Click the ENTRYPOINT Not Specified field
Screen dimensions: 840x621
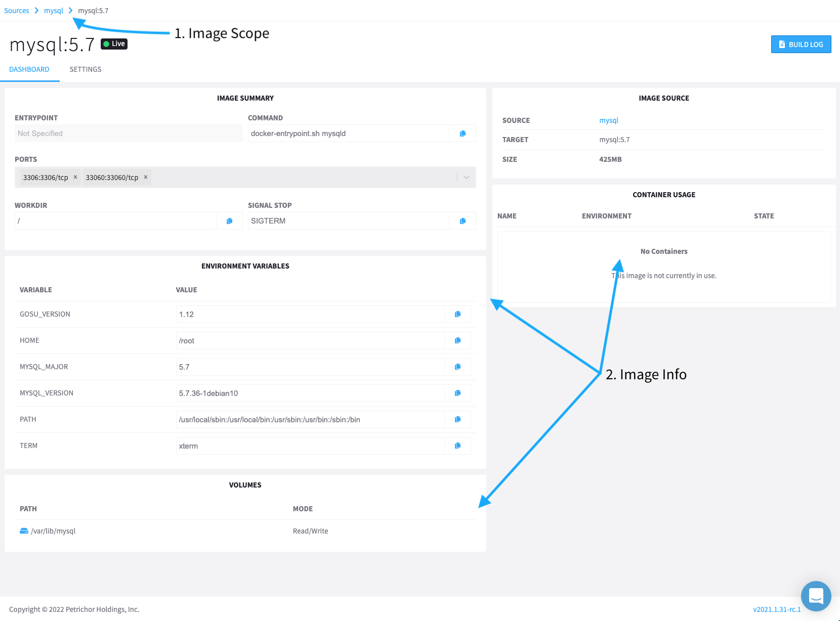tap(129, 134)
